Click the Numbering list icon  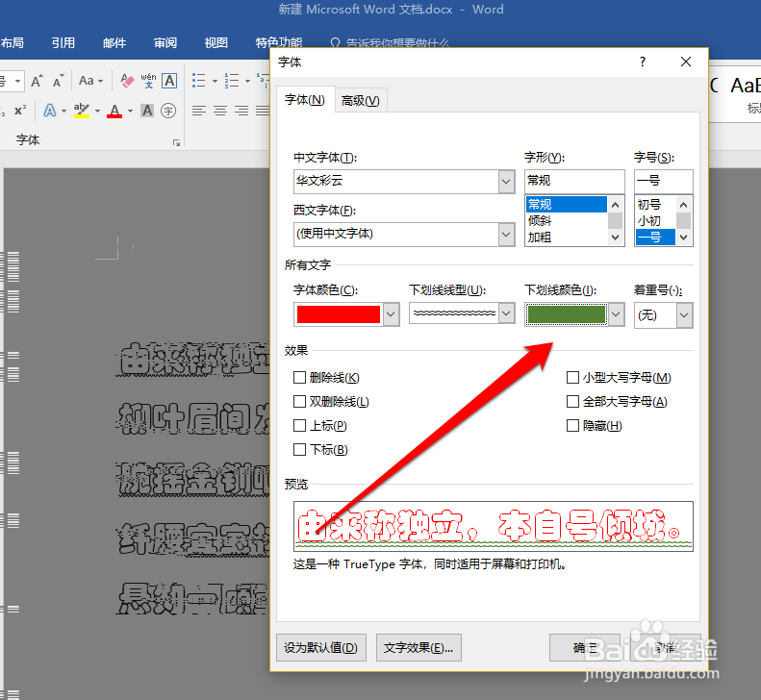tap(232, 81)
